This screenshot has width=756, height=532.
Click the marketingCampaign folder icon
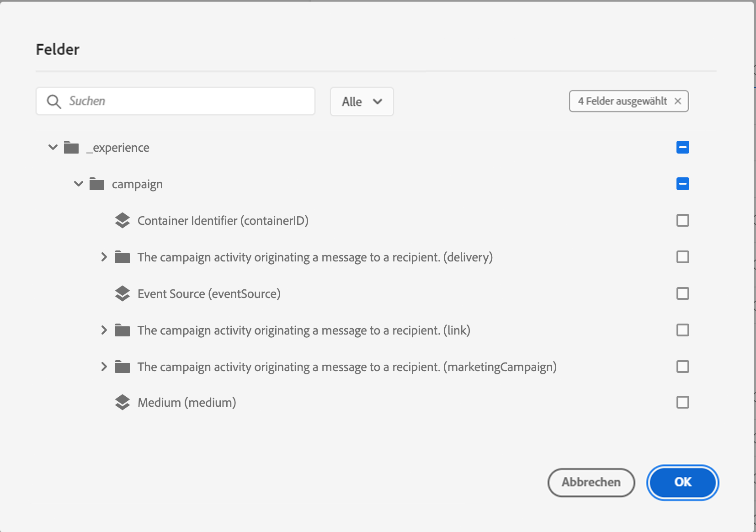point(122,367)
